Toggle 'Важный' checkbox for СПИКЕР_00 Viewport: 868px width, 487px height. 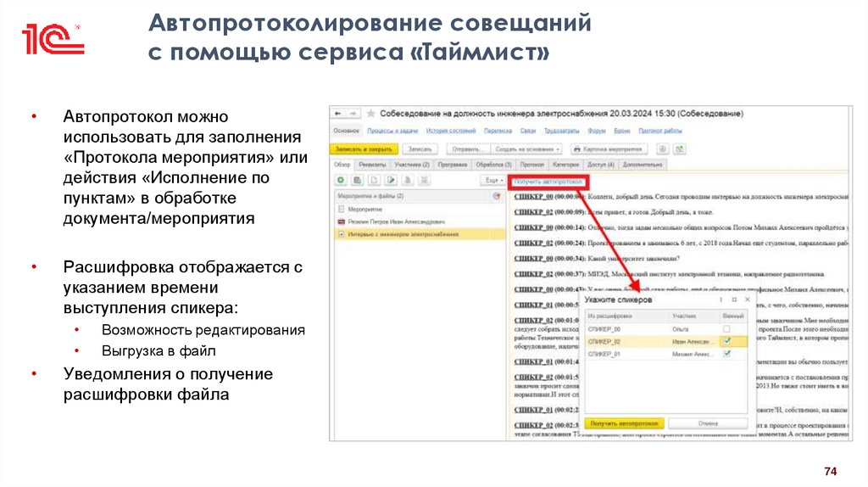pyautogui.click(x=726, y=329)
